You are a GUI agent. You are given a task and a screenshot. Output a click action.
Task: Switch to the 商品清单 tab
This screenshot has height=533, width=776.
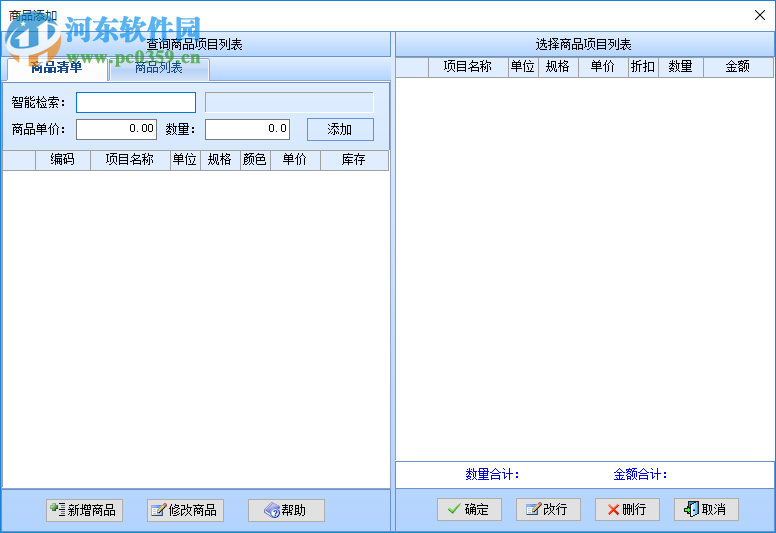click(x=57, y=68)
